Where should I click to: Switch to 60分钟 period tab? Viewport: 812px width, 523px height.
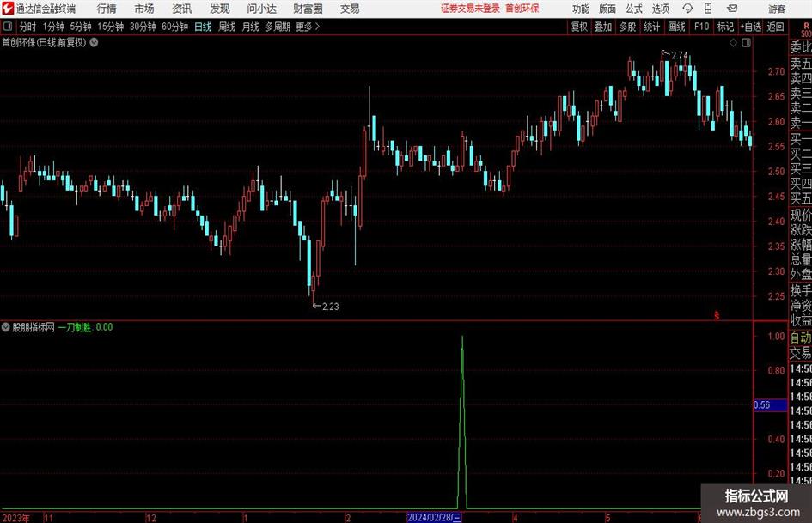pyautogui.click(x=174, y=27)
